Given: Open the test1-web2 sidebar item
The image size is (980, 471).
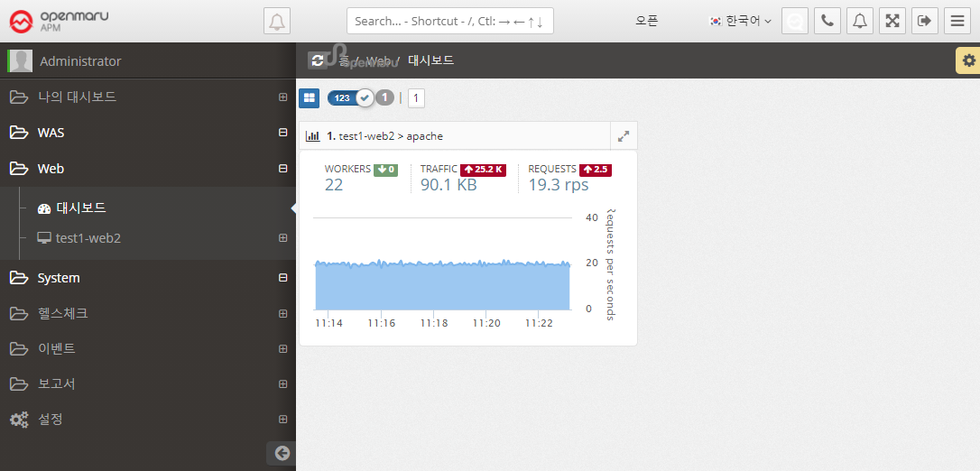Looking at the screenshot, I should coord(88,238).
